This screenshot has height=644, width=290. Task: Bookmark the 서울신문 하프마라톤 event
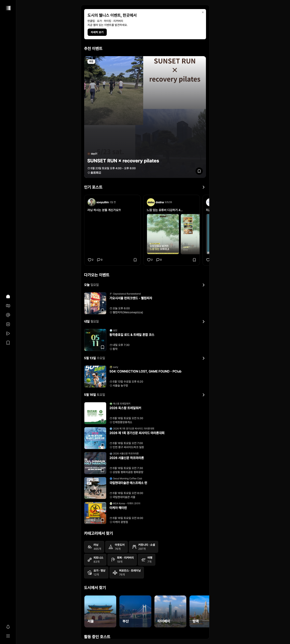tap(103, 470)
